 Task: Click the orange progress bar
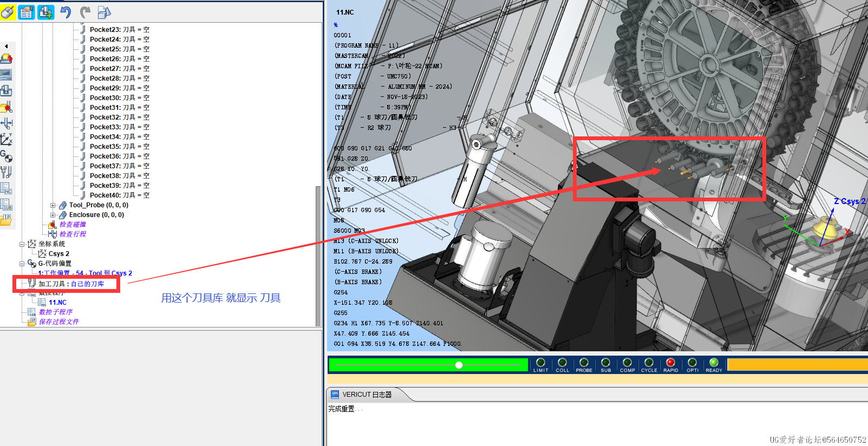click(x=797, y=365)
